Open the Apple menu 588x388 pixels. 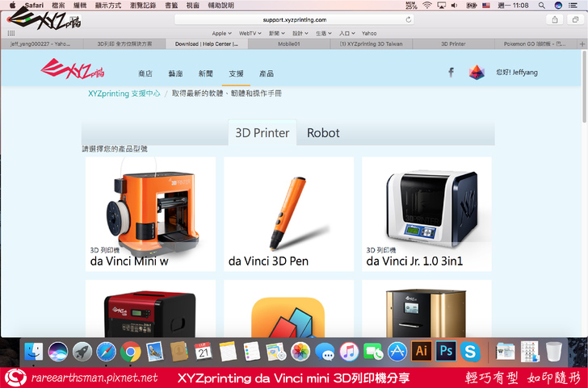coord(12,5)
